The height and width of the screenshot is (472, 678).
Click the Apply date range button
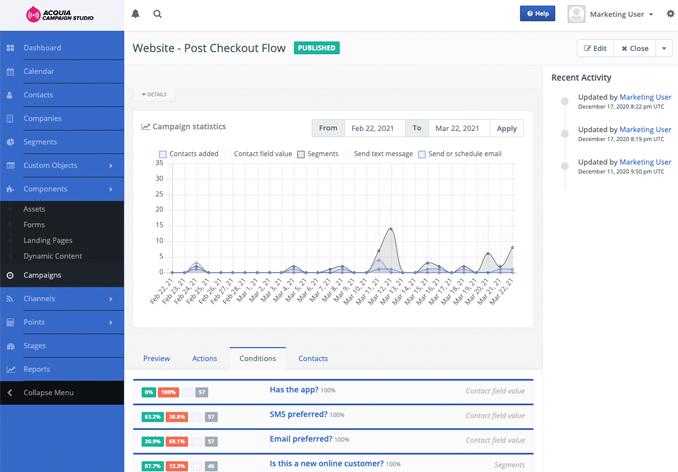click(x=507, y=128)
